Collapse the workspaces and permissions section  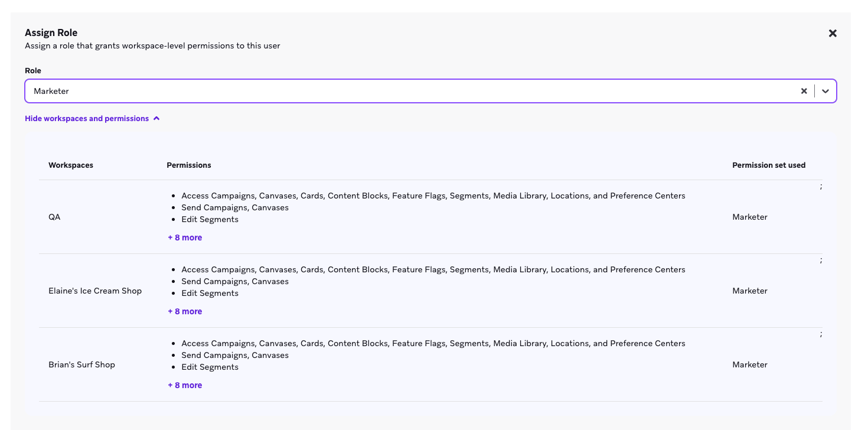92,118
